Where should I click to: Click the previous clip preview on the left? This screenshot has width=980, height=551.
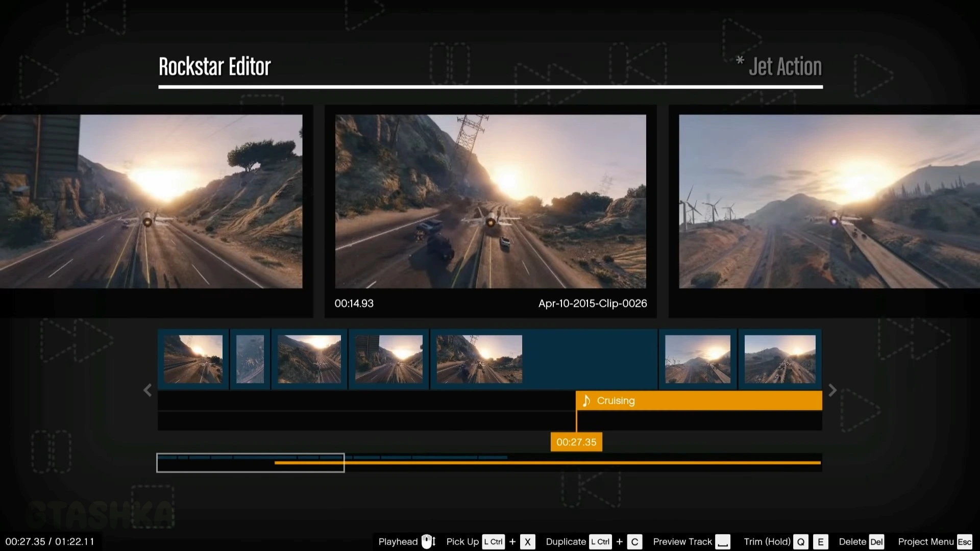(x=151, y=202)
